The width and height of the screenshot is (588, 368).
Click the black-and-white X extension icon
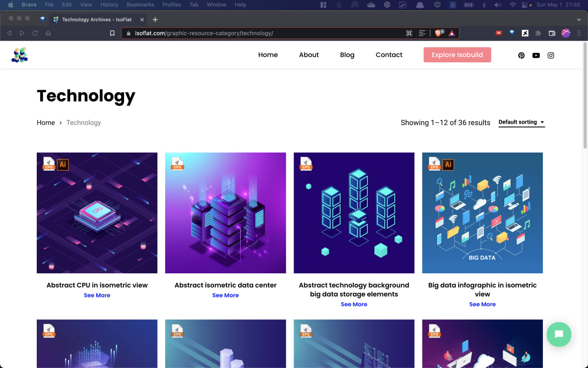[x=525, y=33]
